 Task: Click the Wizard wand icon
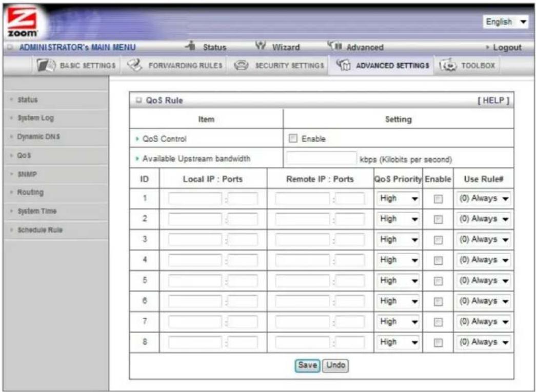[261, 47]
